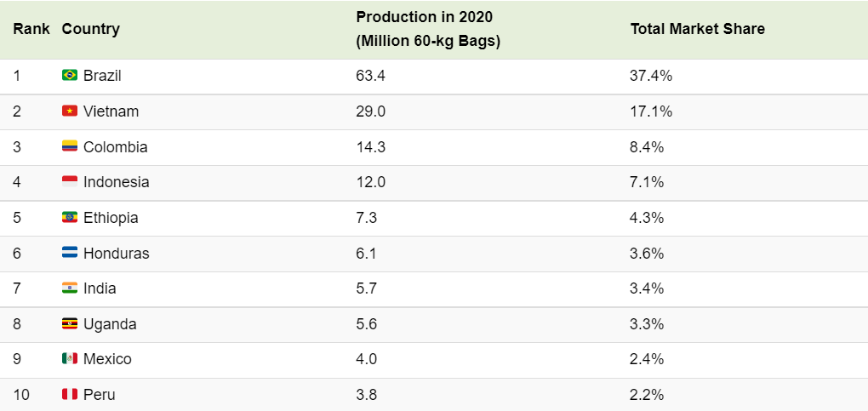This screenshot has width=868, height=411.
Task: Select the Colombia 14.3 production cell
Action: 370,147
